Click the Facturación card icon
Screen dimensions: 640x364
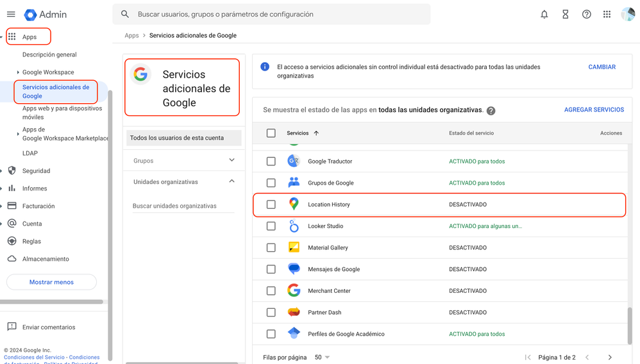[12, 206]
